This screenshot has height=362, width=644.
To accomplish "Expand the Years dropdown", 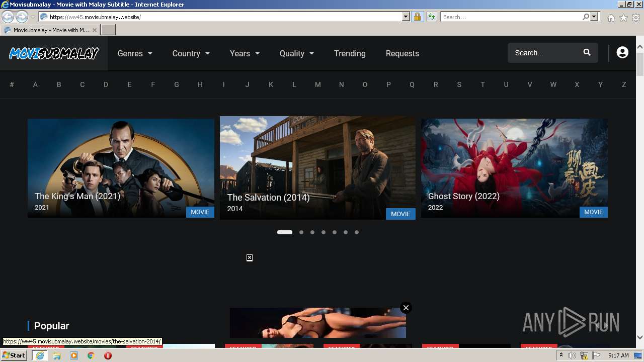I will pos(245,53).
